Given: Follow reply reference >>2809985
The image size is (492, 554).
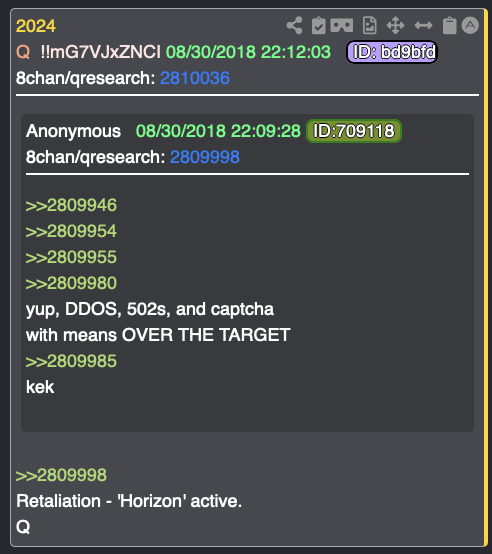Looking at the screenshot, I should pyautogui.click(x=71, y=361).
